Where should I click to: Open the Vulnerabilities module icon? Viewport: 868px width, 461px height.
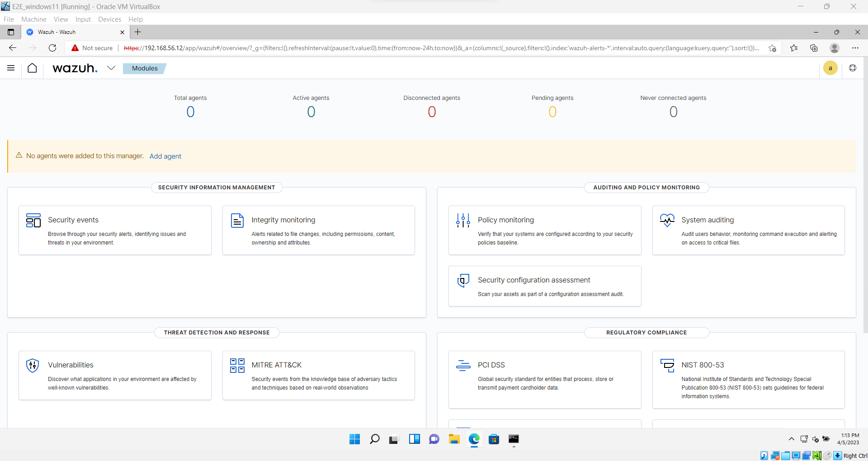32,366
